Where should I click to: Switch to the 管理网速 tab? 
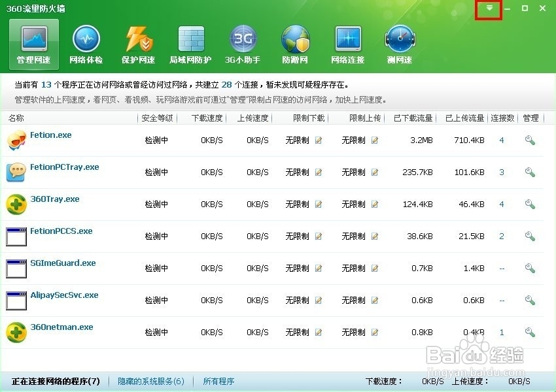[x=33, y=42]
